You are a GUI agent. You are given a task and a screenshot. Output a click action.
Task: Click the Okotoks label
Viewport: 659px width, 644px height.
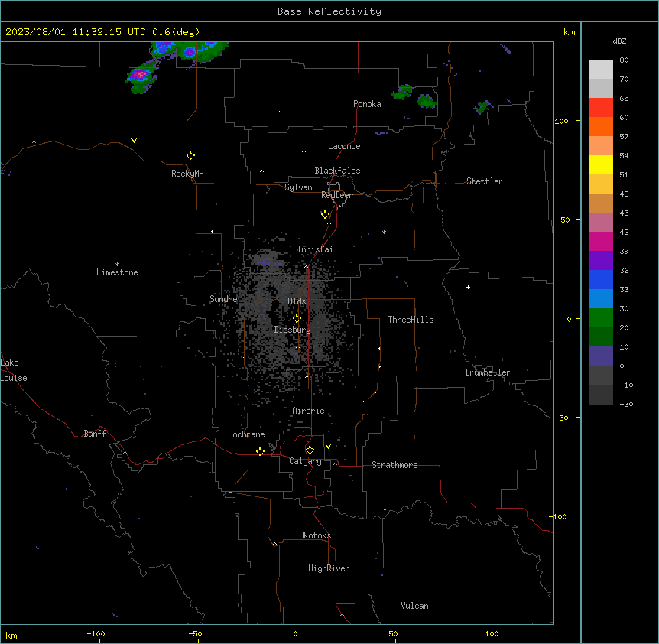coord(315,535)
